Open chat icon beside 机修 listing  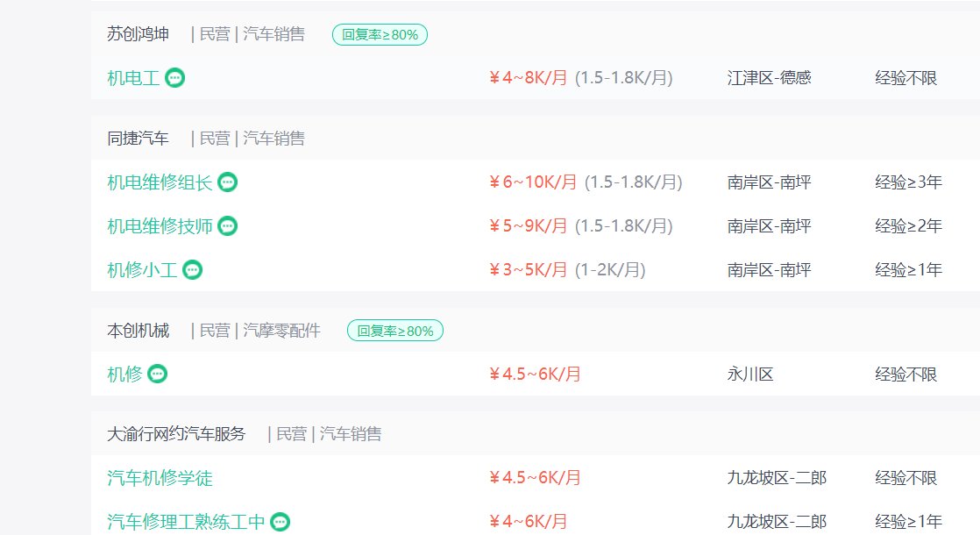tap(158, 374)
